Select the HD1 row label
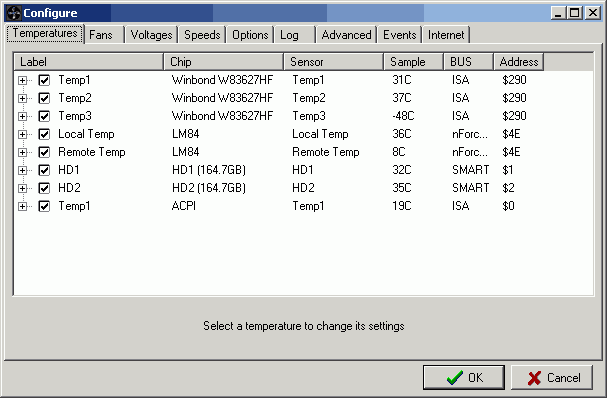This screenshot has height=398, width=607. (x=69, y=170)
